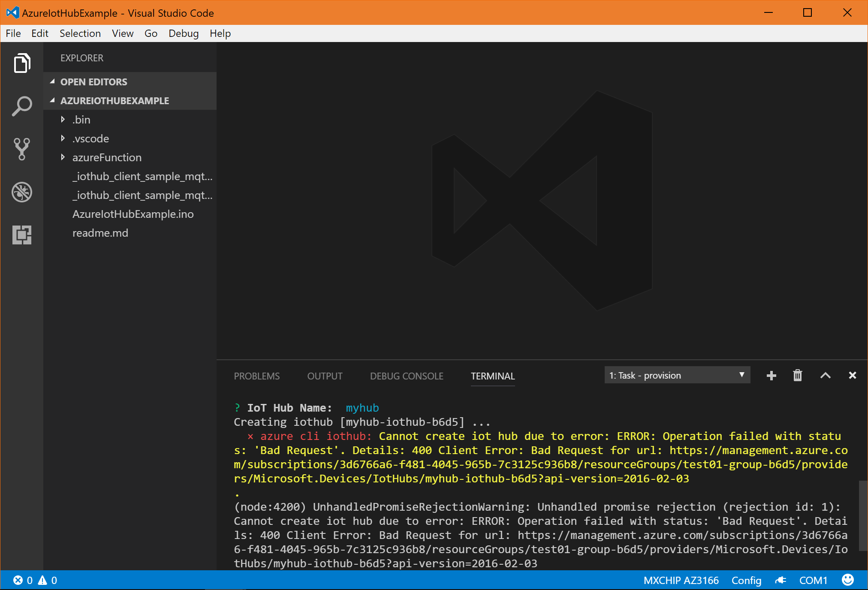
Task: Click the VS Code logo in title bar
Action: [12, 13]
